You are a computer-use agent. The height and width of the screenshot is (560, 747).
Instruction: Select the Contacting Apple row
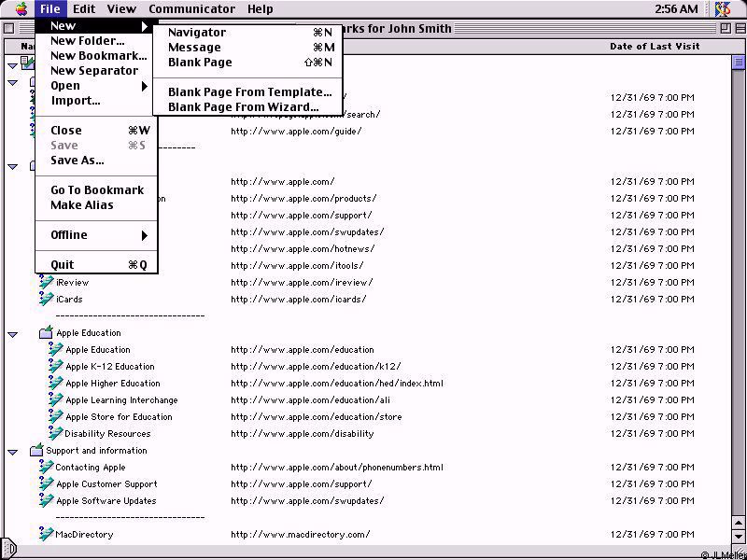click(90, 468)
